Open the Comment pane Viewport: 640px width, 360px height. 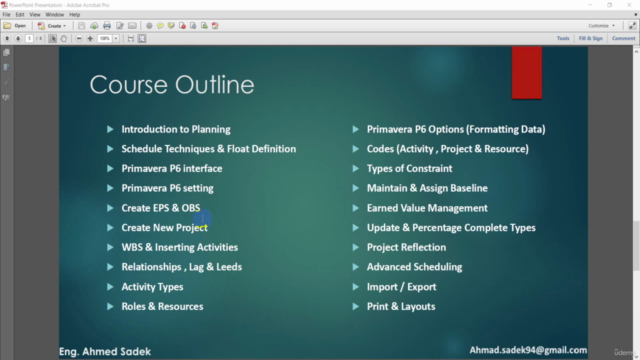click(623, 38)
